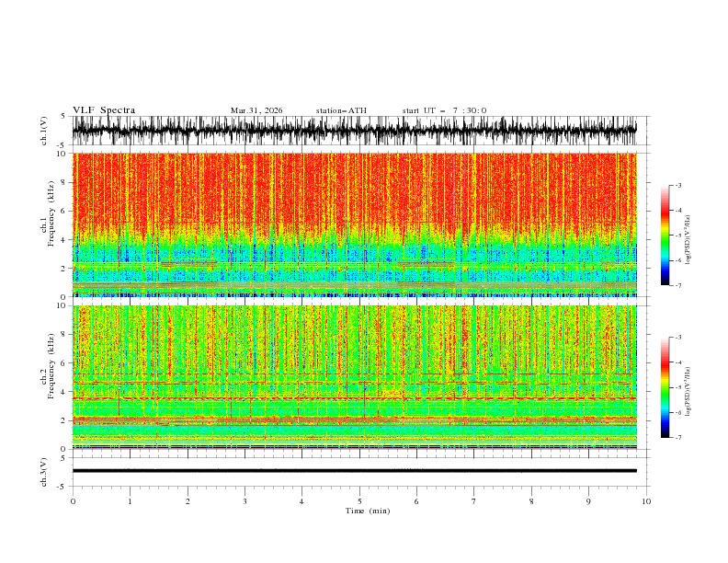Image resolution: width=728 pixels, height=563 pixels.
Task: Click time axis tick label "6"
Action: click(416, 501)
